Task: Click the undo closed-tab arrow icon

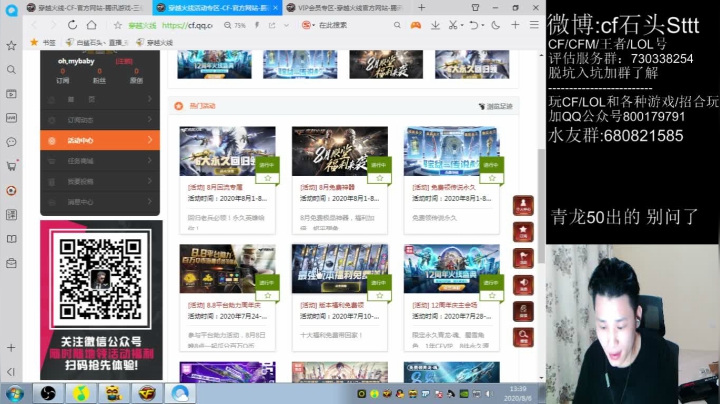Action: 474,25
